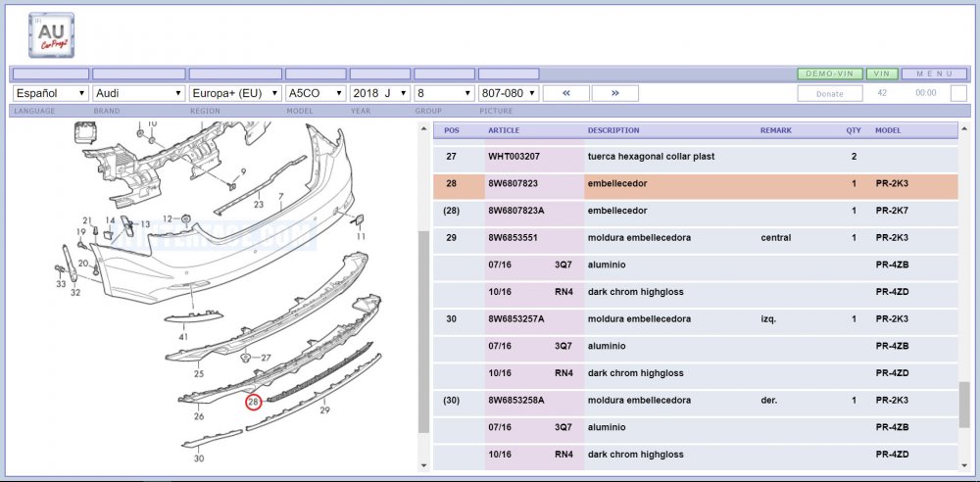Screen dimensions: 980x482
Task: Click the diagram scrollbar down arrow
Action: 423,465
